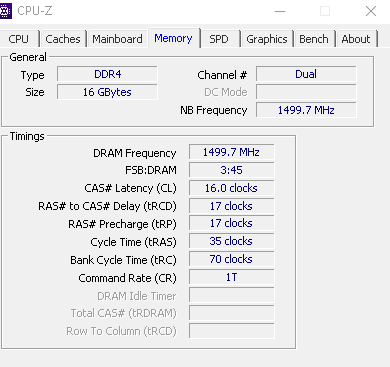The height and width of the screenshot is (367, 390).
Task: Click the General group label
Action: [x=28, y=57]
